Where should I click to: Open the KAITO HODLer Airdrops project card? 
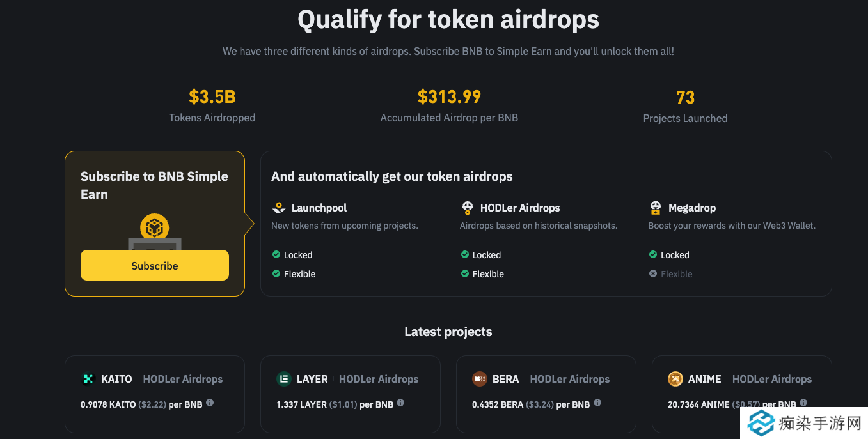(x=155, y=394)
